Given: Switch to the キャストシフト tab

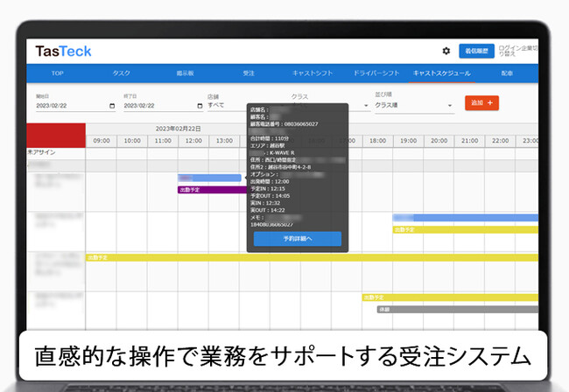Looking at the screenshot, I should [312, 74].
